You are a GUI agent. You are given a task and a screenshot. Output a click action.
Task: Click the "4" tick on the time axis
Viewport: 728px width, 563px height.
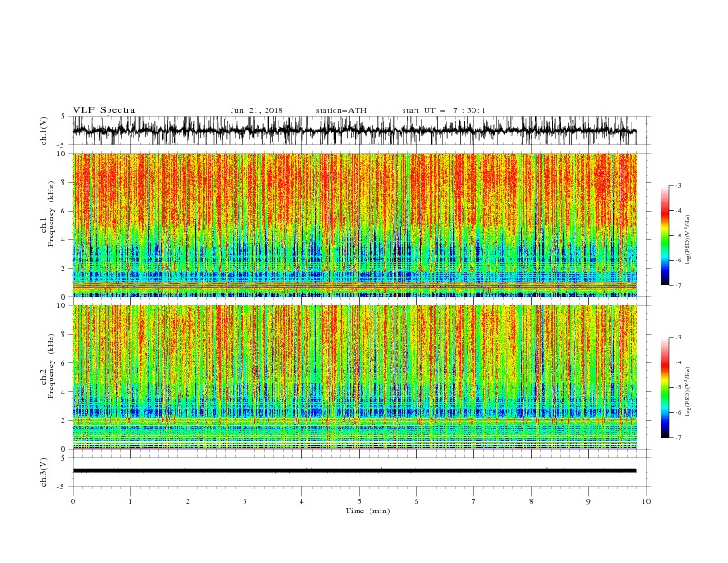click(301, 501)
